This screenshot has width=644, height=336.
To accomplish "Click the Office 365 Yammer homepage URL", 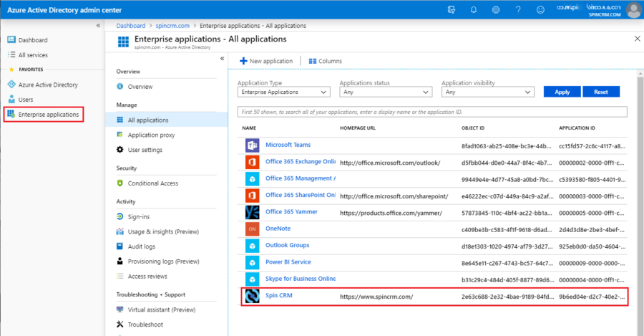I will point(391,213).
